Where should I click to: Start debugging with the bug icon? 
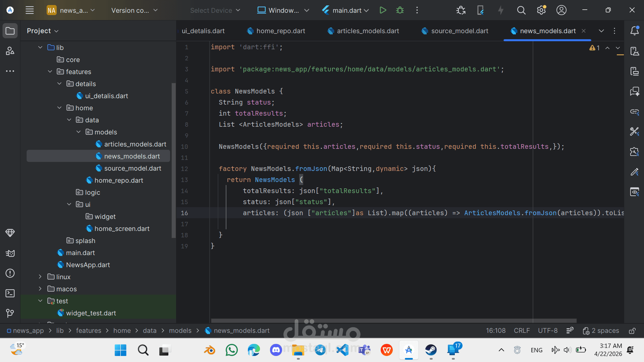point(400,10)
